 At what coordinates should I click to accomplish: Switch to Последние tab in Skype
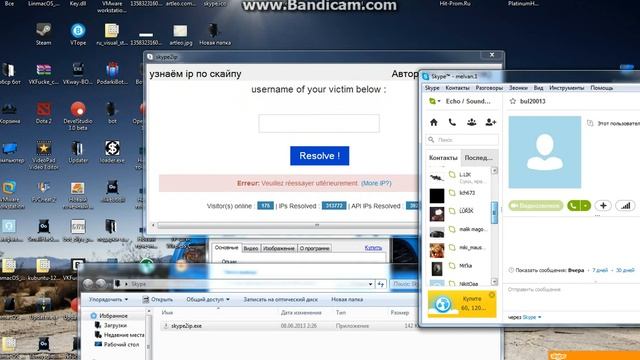tap(479, 158)
